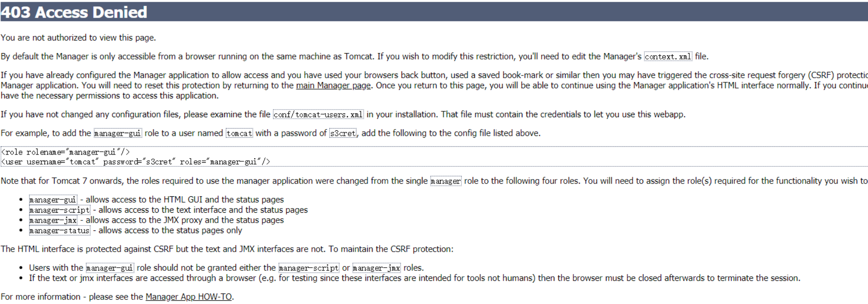868x304 pixels.
Task: Click the tomcat username code label
Action: tap(239, 134)
